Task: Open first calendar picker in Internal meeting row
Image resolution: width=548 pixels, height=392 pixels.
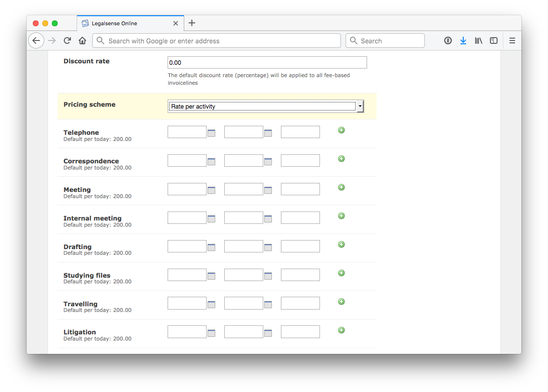Action: point(211,219)
